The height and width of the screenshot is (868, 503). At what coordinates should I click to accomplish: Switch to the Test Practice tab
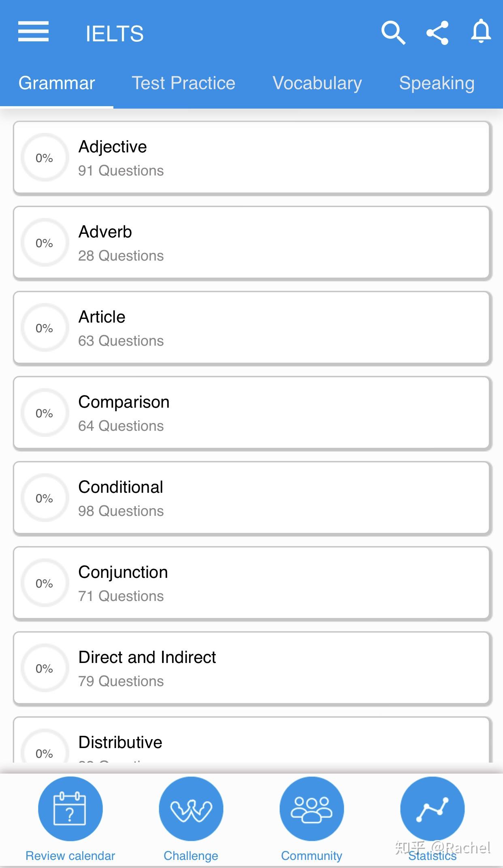click(183, 83)
